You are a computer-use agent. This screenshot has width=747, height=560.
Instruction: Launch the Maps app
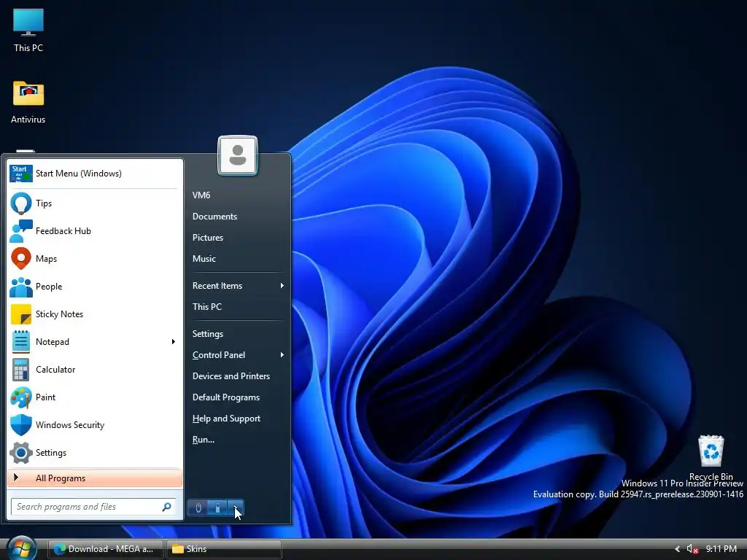(95, 259)
